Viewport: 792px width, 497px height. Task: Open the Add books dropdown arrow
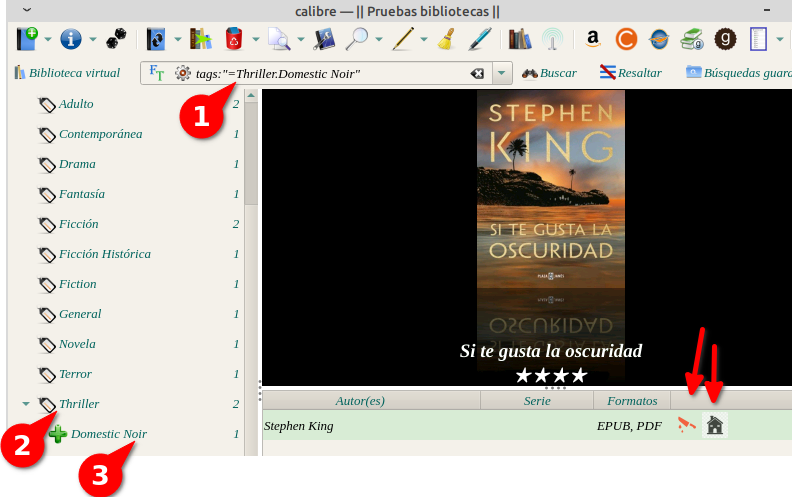47,39
